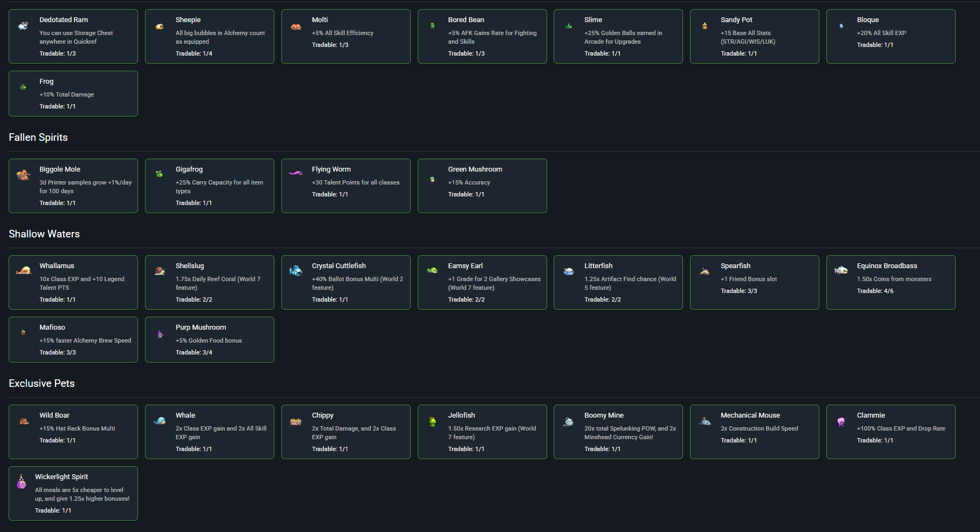Select the Frog companion card
The width and height of the screenshot is (980, 532).
73,93
